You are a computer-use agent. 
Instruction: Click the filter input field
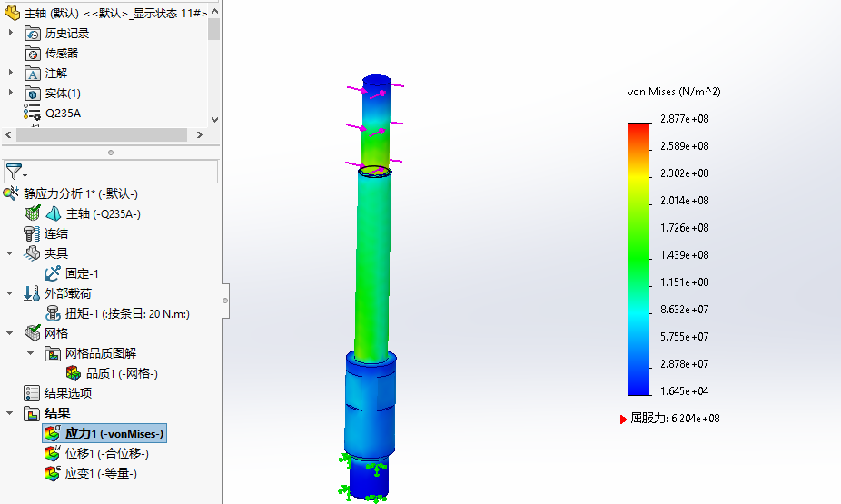click(x=111, y=172)
